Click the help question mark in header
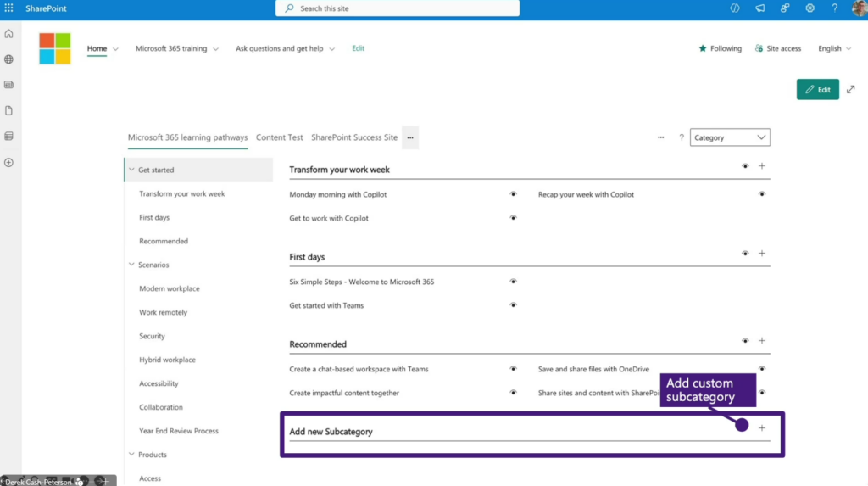The width and height of the screenshot is (868, 486). coord(834,8)
